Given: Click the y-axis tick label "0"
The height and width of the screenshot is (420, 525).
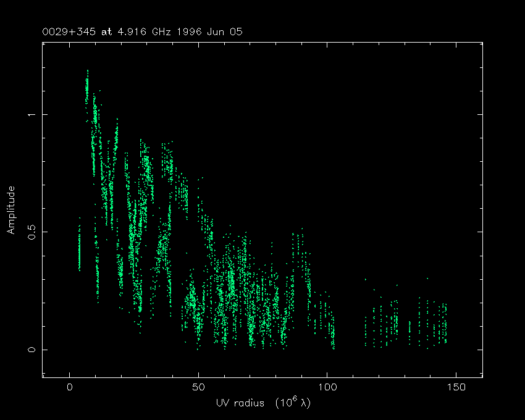Looking at the screenshot, I should point(30,350).
